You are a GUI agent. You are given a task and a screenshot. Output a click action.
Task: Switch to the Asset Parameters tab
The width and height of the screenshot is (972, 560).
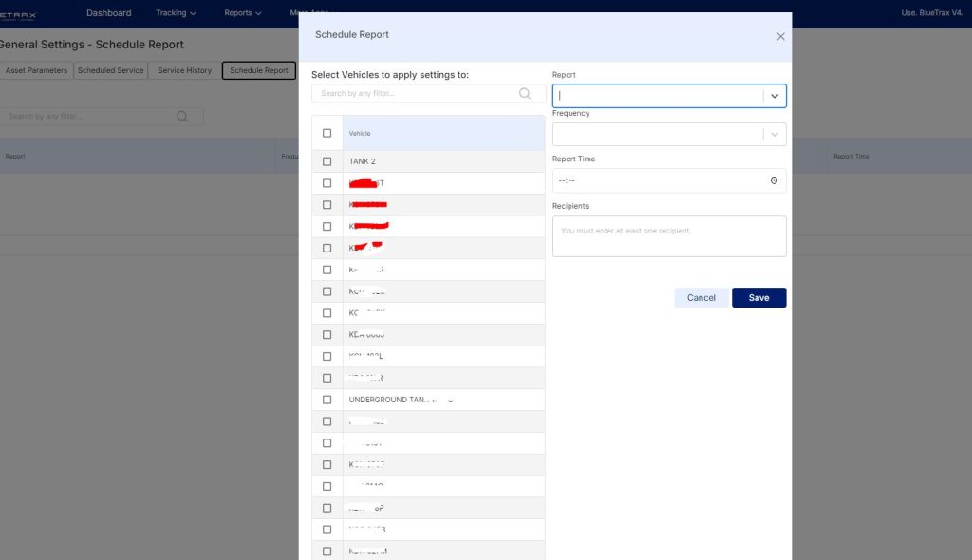[x=36, y=70]
